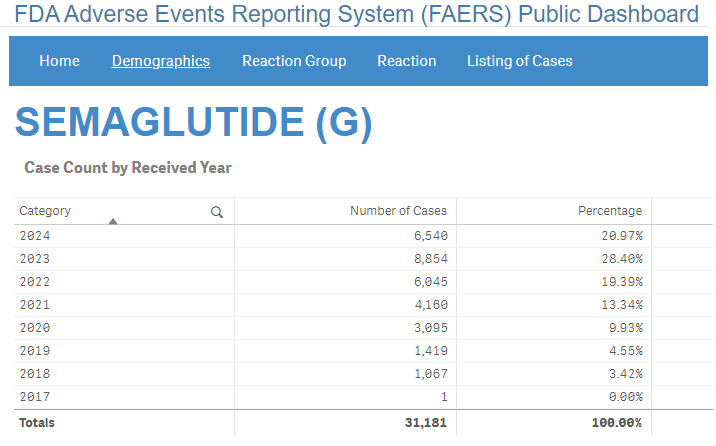Click the Totals row label
This screenshot has height=446, width=716.
(37, 423)
